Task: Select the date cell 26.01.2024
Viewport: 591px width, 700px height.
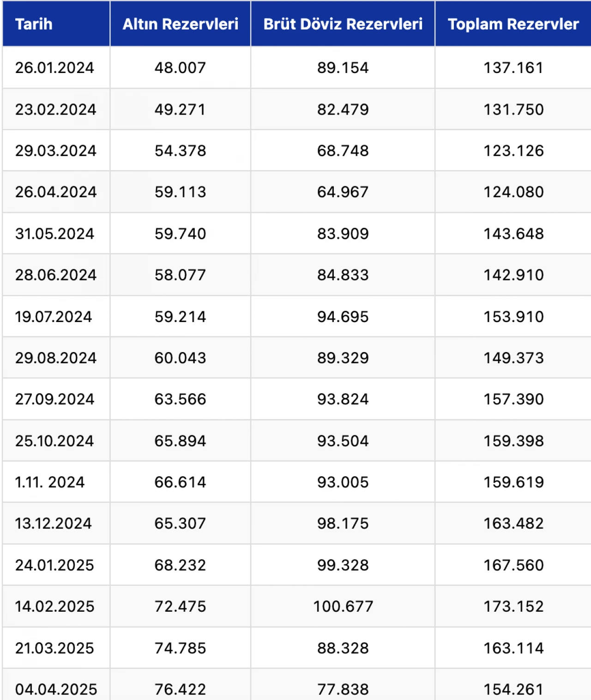Action: pyautogui.click(x=54, y=68)
